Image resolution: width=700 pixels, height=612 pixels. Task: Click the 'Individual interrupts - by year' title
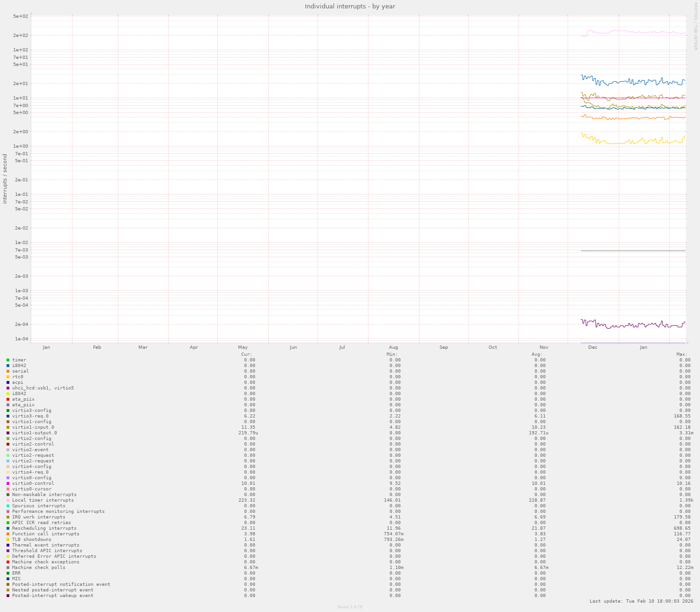coord(350,6)
